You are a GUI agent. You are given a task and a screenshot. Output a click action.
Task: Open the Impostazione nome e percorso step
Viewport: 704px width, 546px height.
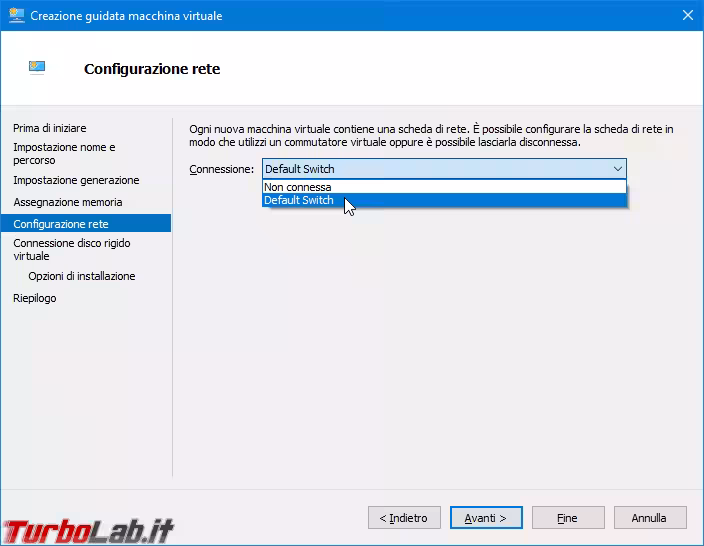coord(64,153)
